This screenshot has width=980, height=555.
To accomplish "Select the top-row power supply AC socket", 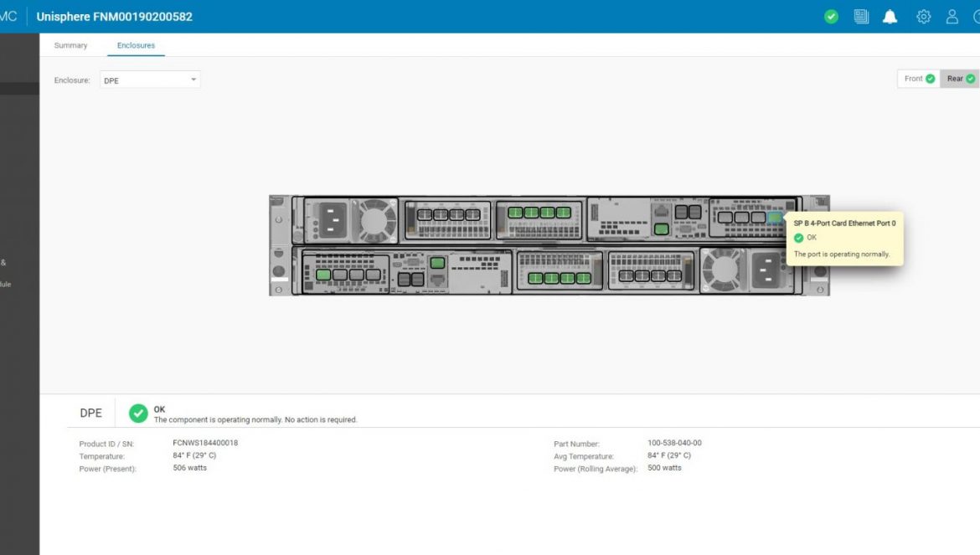I will [332, 220].
